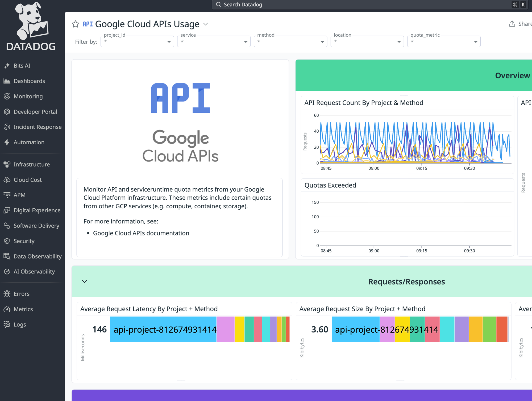Expand the dashboard title chevron menu

coord(206,24)
